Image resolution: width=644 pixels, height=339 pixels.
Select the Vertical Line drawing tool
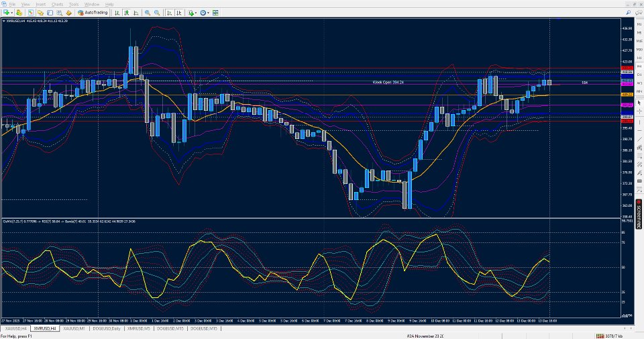tap(639, 122)
